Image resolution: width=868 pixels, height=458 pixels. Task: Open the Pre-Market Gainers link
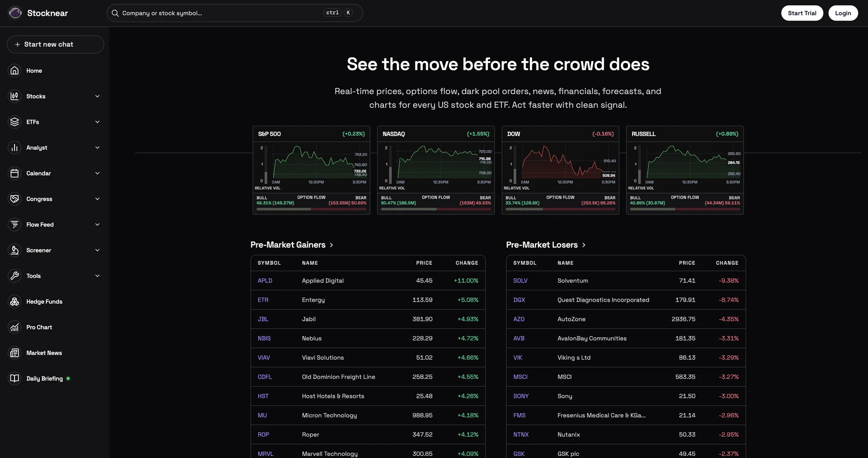click(x=292, y=245)
